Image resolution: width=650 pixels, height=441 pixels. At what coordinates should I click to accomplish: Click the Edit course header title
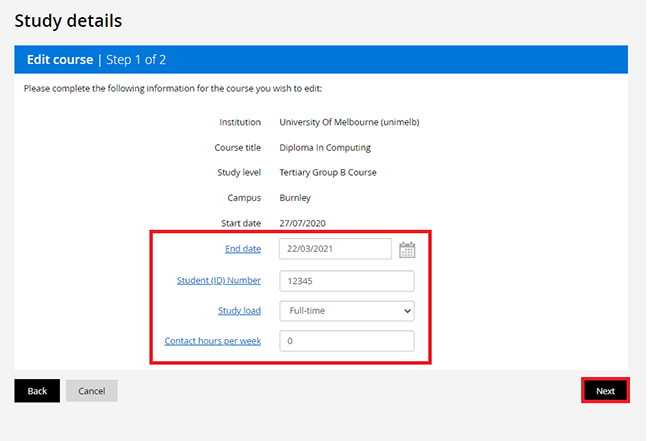(60, 60)
